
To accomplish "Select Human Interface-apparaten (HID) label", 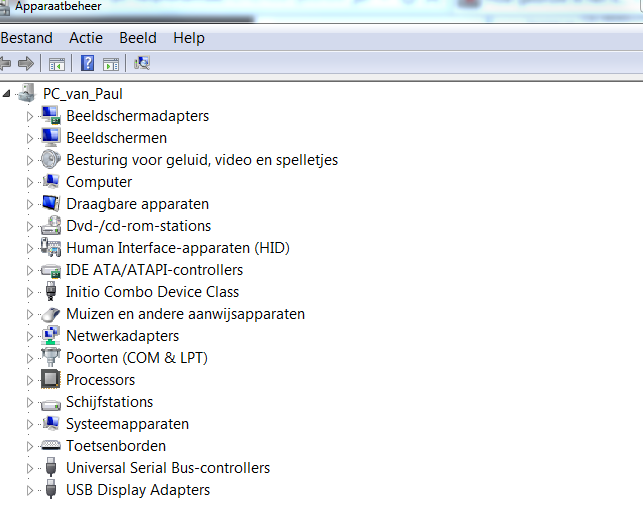I will (x=178, y=248).
